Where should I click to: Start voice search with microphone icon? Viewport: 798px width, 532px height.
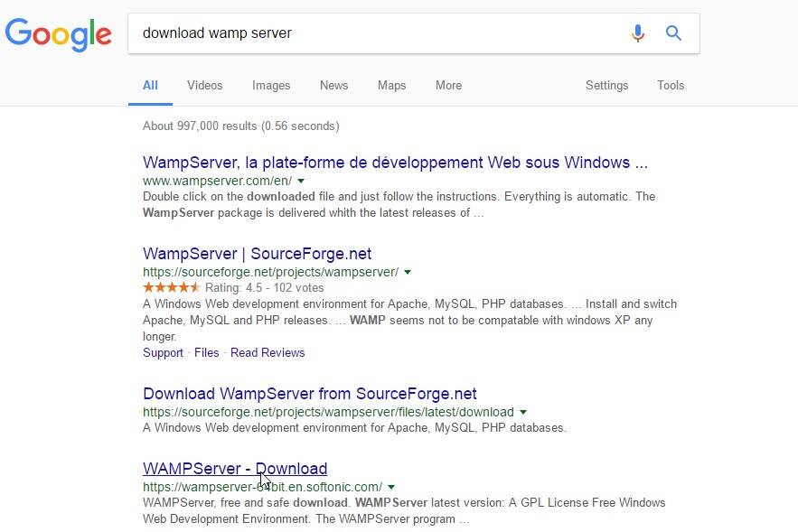pyautogui.click(x=638, y=33)
